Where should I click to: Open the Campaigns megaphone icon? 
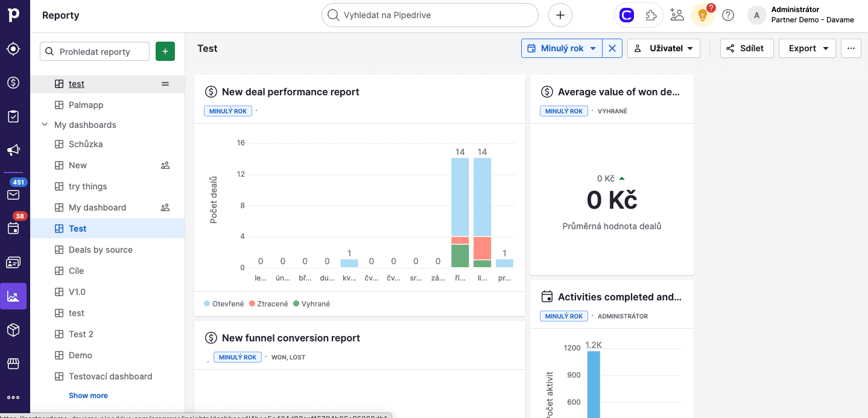pos(13,150)
